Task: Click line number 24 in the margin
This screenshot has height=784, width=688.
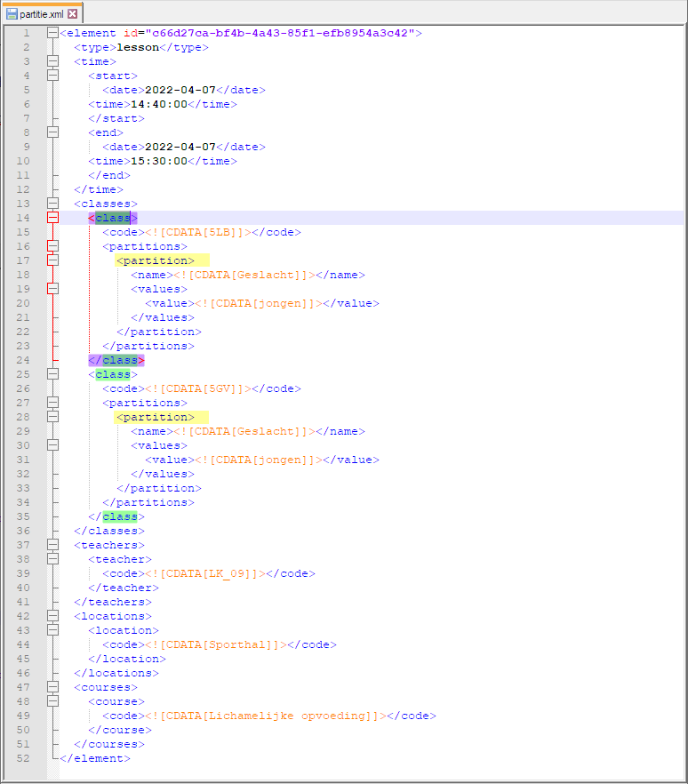Action: tap(23, 360)
